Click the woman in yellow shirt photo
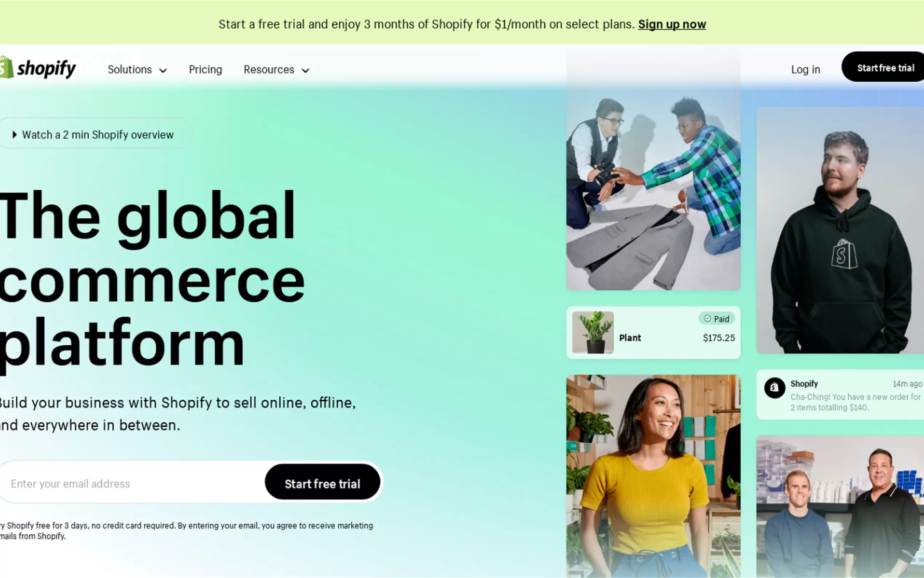The image size is (924, 578). click(653, 476)
